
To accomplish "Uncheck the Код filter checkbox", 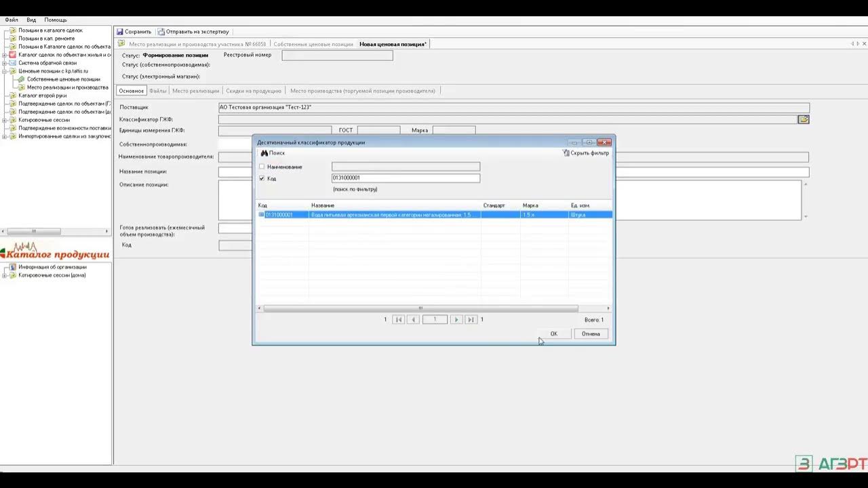I will coord(262,178).
